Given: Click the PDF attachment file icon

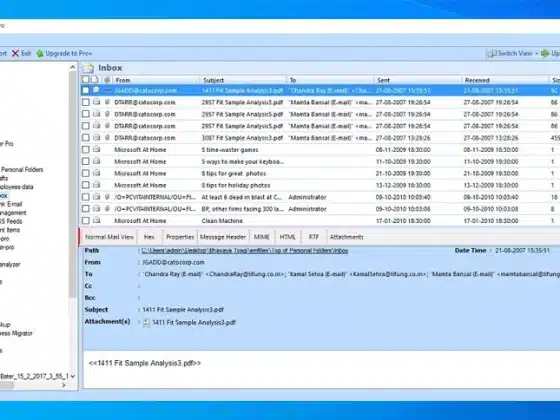Looking at the screenshot, I should 146,322.
